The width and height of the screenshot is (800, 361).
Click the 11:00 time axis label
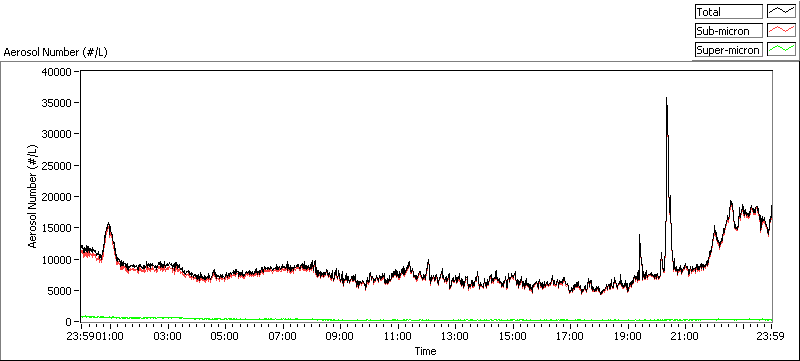[x=397, y=336]
